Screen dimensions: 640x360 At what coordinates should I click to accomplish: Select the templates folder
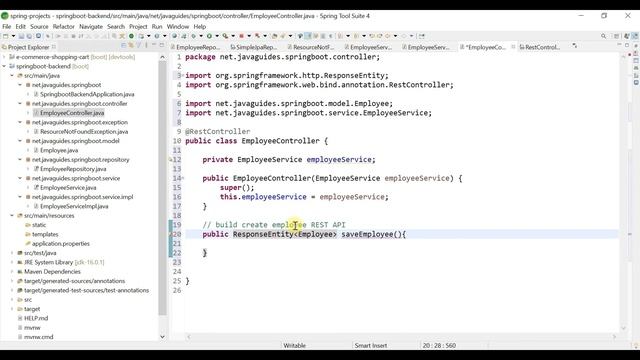coord(45,234)
